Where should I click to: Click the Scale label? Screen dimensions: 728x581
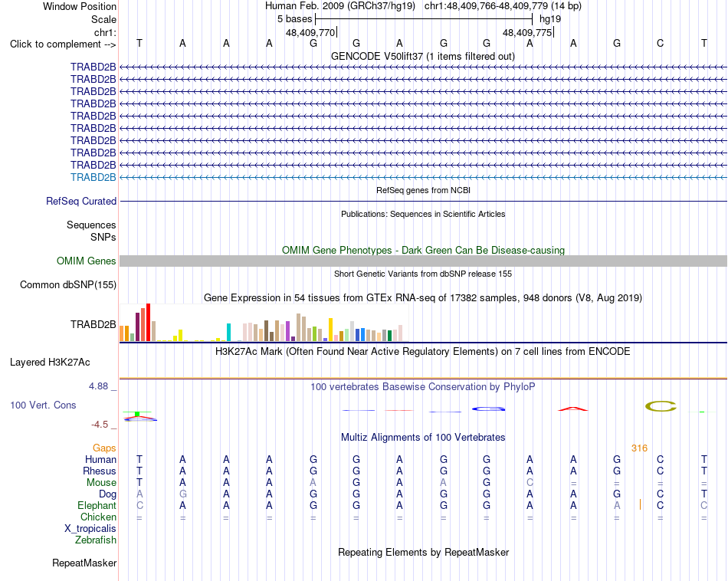coord(103,19)
